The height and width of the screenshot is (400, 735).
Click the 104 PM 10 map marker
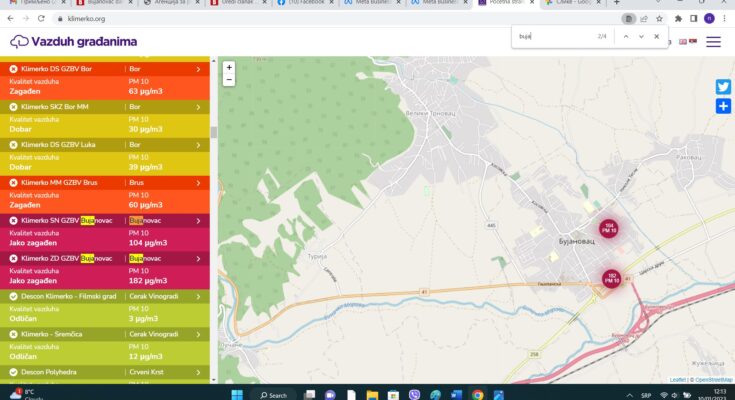pyautogui.click(x=609, y=229)
